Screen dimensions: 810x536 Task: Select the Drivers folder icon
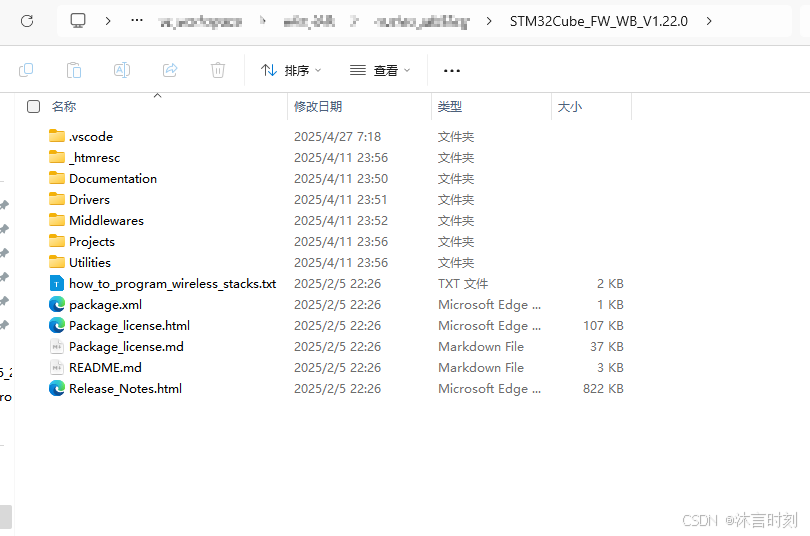[x=57, y=199]
